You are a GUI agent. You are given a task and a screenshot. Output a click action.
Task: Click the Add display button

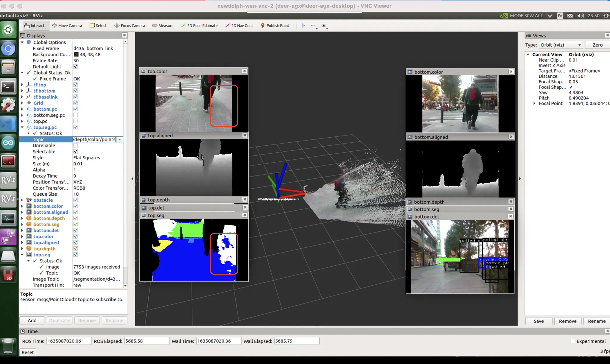pyautogui.click(x=32, y=321)
